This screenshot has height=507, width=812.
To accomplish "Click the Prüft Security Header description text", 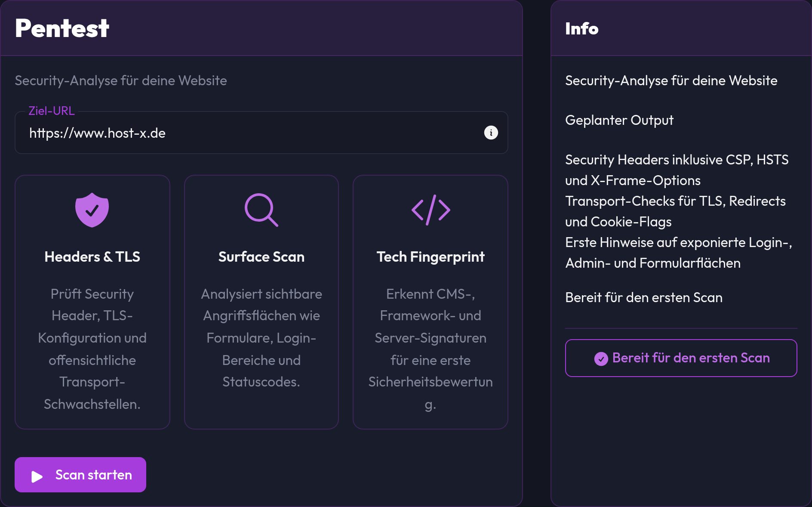I will pyautogui.click(x=92, y=349).
